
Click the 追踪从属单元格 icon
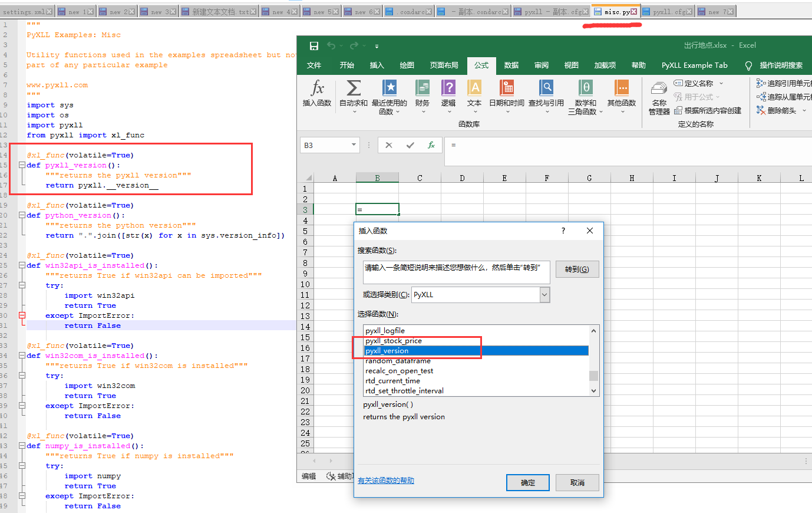click(761, 97)
